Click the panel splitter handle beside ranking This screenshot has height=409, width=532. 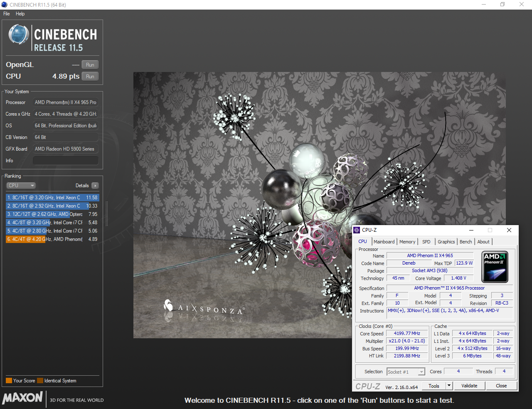point(106,213)
